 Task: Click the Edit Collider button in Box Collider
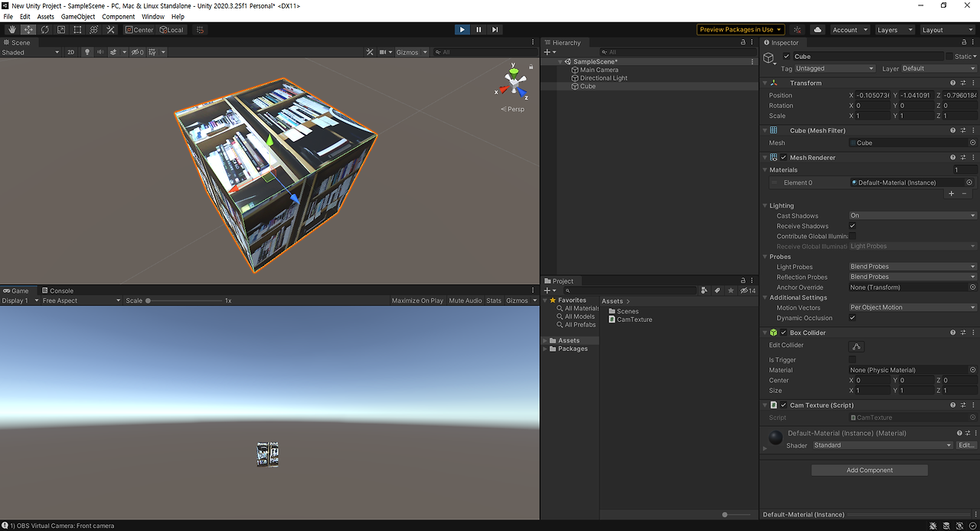point(856,346)
